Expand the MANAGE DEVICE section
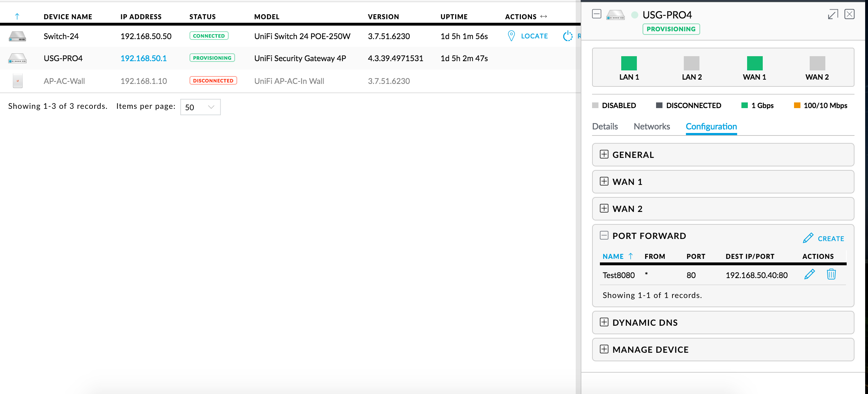The height and width of the screenshot is (394, 868). coord(604,349)
